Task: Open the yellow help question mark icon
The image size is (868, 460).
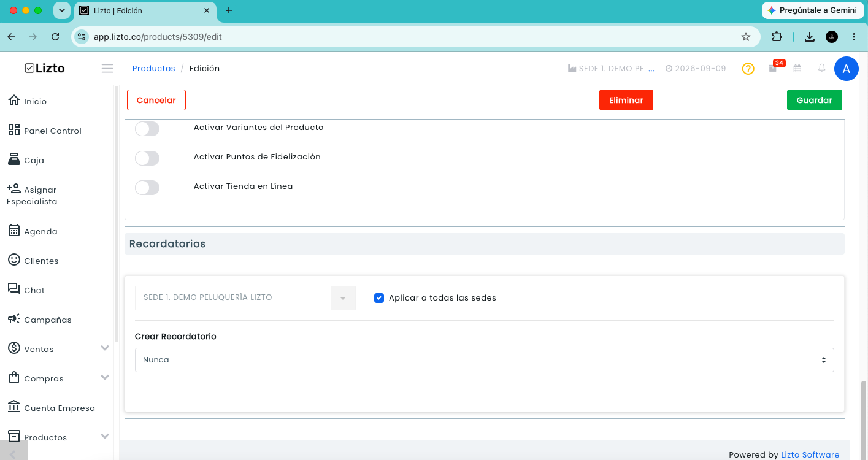Action: (x=748, y=69)
